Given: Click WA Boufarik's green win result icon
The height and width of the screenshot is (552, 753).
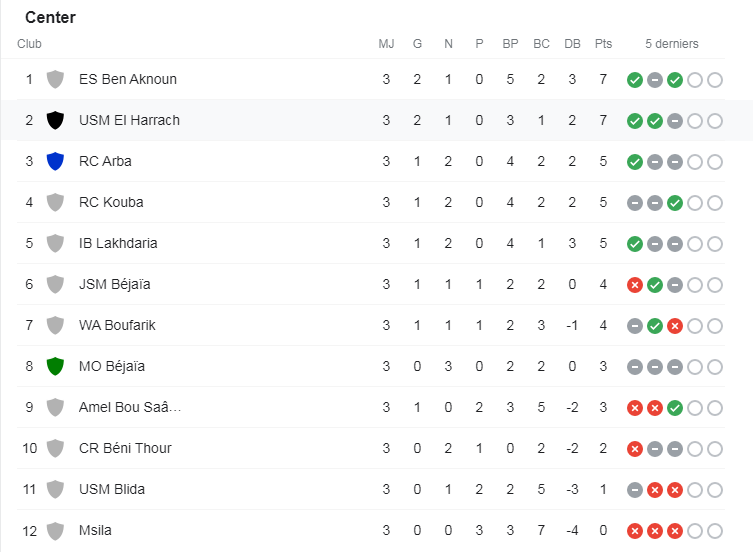Looking at the screenshot, I should click(x=654, y=326).
